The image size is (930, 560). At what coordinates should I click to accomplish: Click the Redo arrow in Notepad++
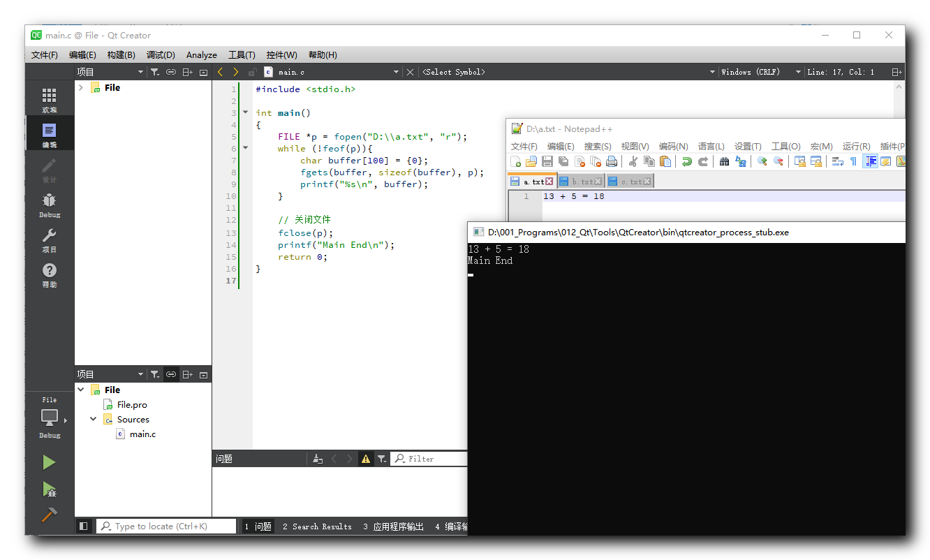point(703,161)
